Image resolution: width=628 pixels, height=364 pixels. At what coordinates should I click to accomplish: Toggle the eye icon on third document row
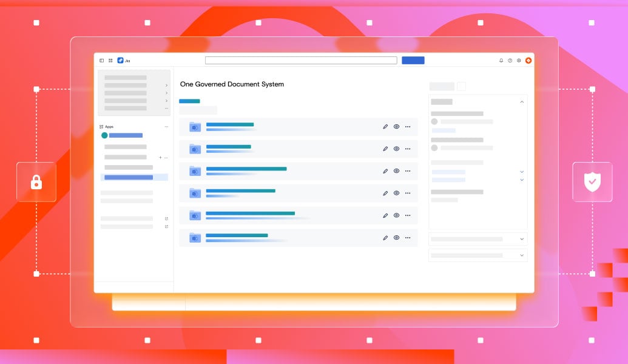pyautogui.click(x=396, y=171)
